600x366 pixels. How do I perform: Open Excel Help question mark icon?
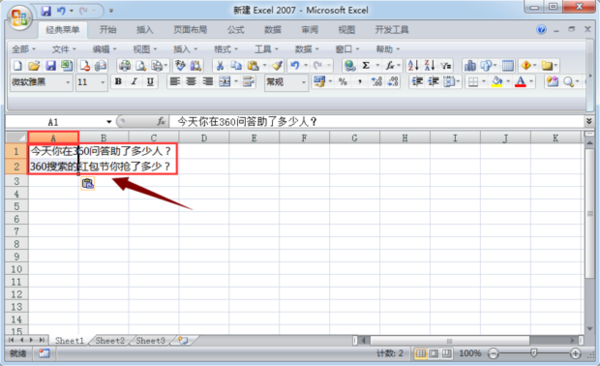pyautogui.click(x=541, y=29)
